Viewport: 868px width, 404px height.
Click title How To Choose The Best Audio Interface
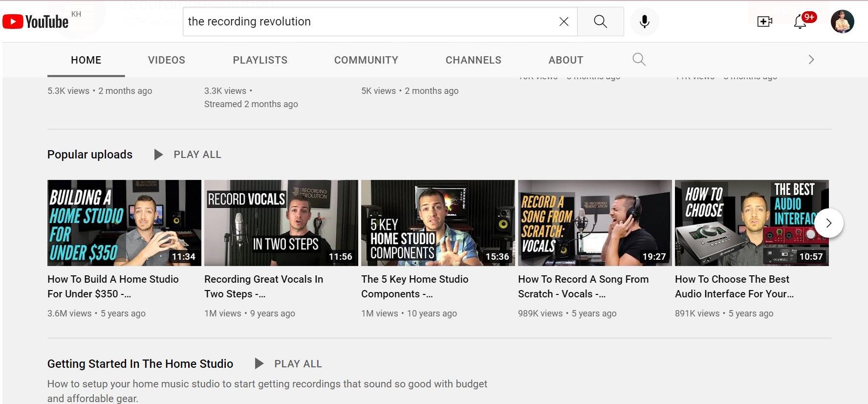[734, 287]
